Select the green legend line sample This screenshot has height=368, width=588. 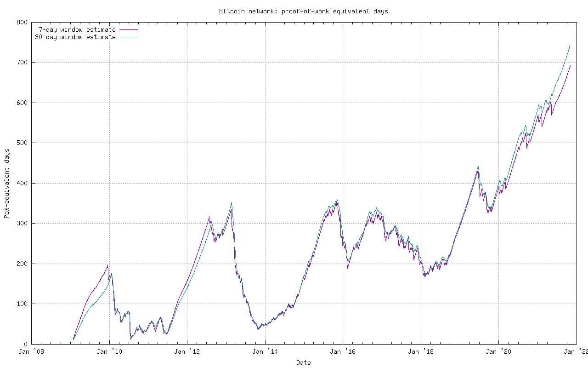pyautogui.click(x=129, y=37)
